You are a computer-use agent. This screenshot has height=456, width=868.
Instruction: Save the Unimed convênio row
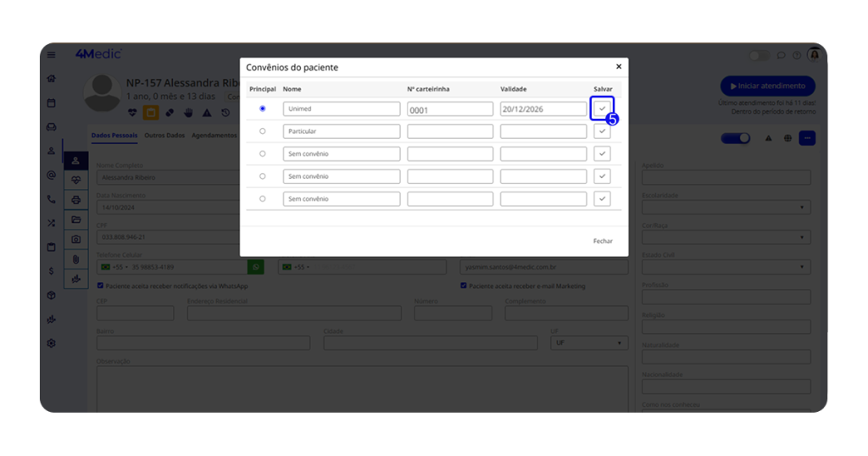602,108
